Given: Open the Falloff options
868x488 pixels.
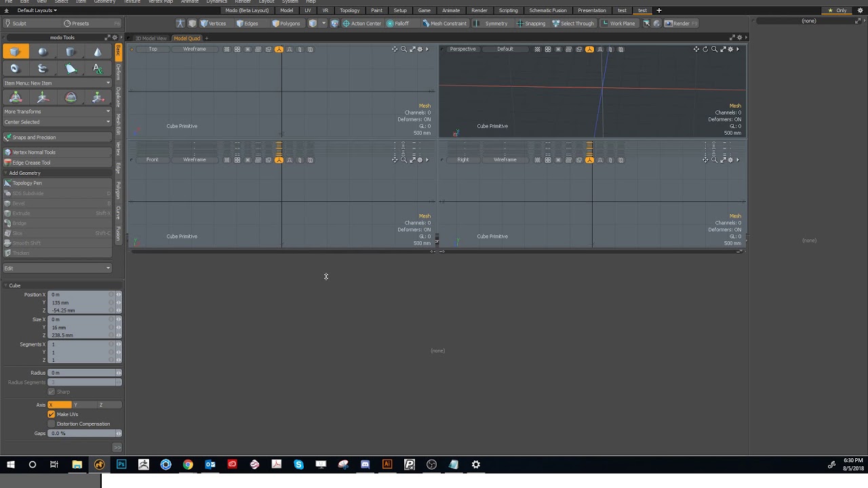Looking at the screenshot, I should pos(398,23).
